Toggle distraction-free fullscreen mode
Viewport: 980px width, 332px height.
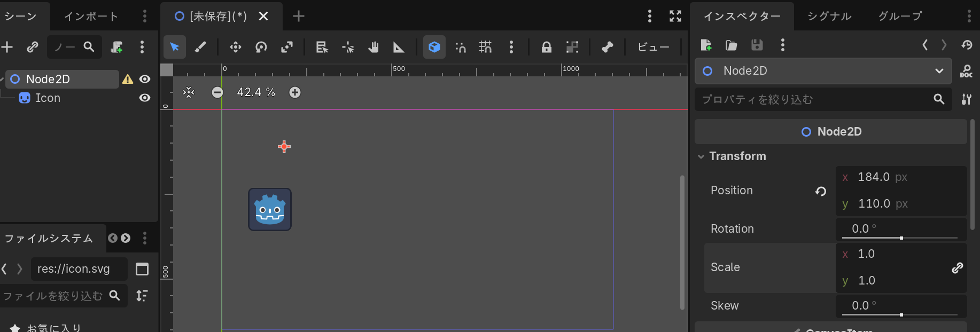coord(675,16)
